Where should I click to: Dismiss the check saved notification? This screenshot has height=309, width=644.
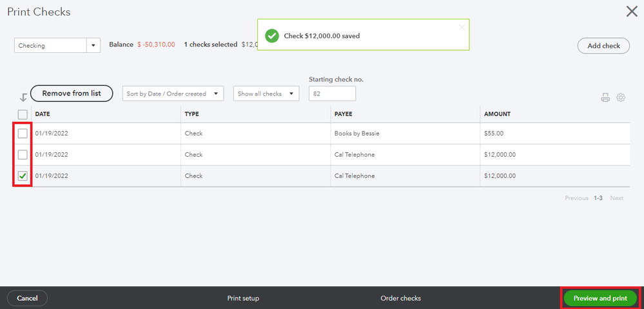coord(461,27)
